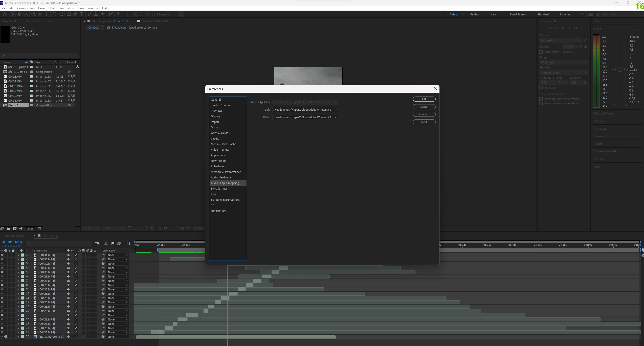644x346 pixels.
Task: Select Audio Hardware preferences category
Action: tap(221, 177)
